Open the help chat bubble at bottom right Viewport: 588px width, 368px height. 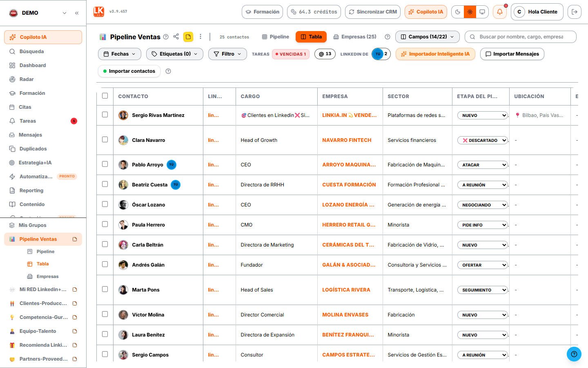point(574,354)
